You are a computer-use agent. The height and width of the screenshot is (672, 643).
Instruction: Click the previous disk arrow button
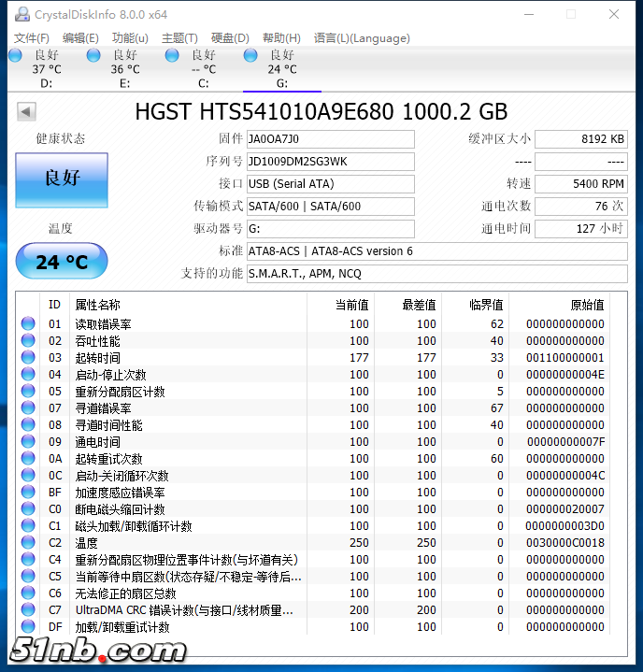(x=26, y=112)
